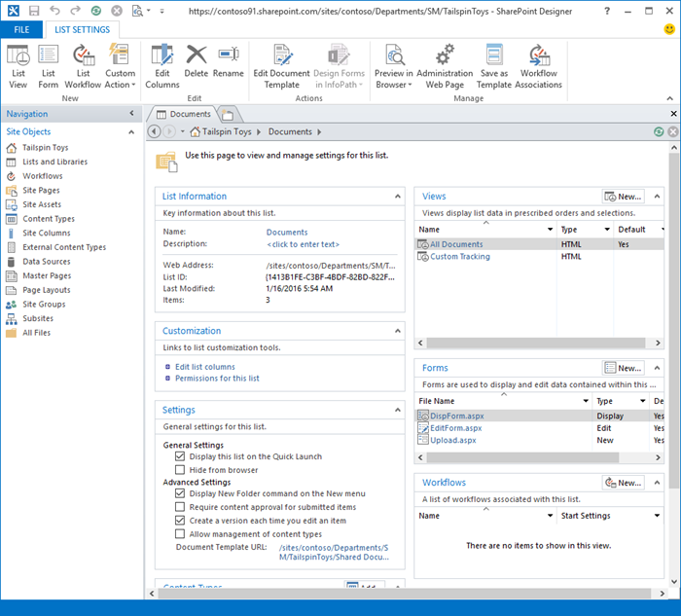Viewport: 681px width, 616px height.
Task: Open Workflows Start Settings column dropdown
Action: tap(657, 515)
